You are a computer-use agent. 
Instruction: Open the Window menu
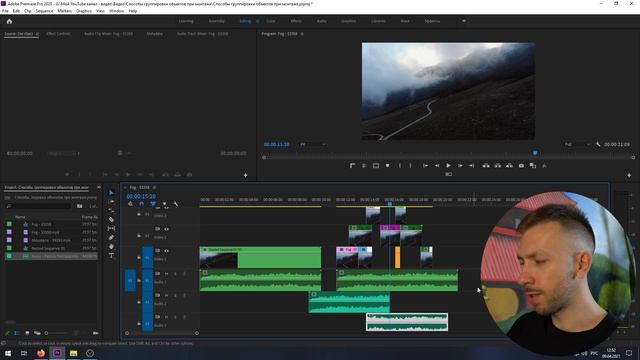coord(116,11)
